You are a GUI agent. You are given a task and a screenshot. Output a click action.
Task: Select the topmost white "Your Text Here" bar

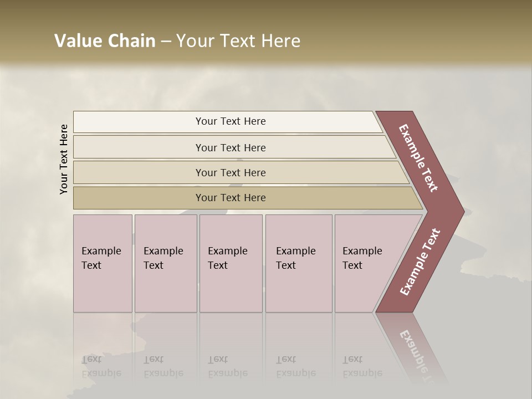(230, 121)
